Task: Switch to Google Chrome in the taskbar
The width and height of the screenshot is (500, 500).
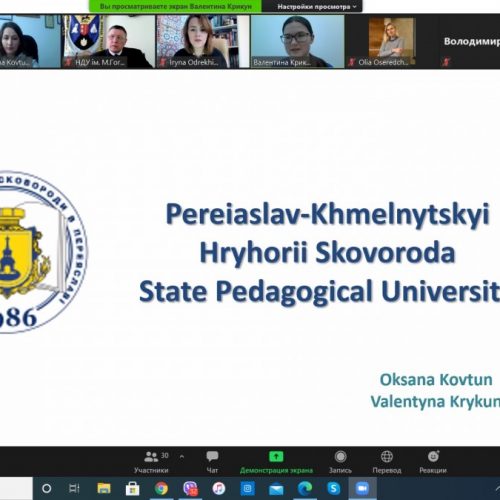Action: click(161, 489)
